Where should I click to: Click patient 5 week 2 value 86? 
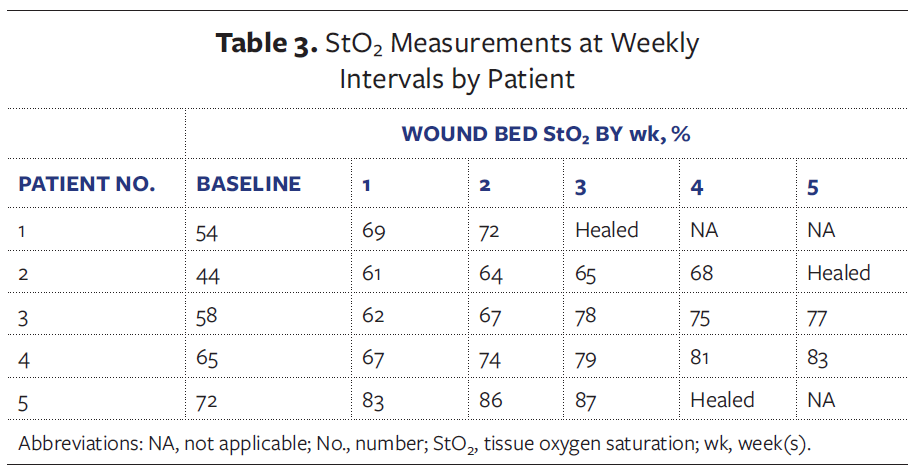(x=492, y=400)
